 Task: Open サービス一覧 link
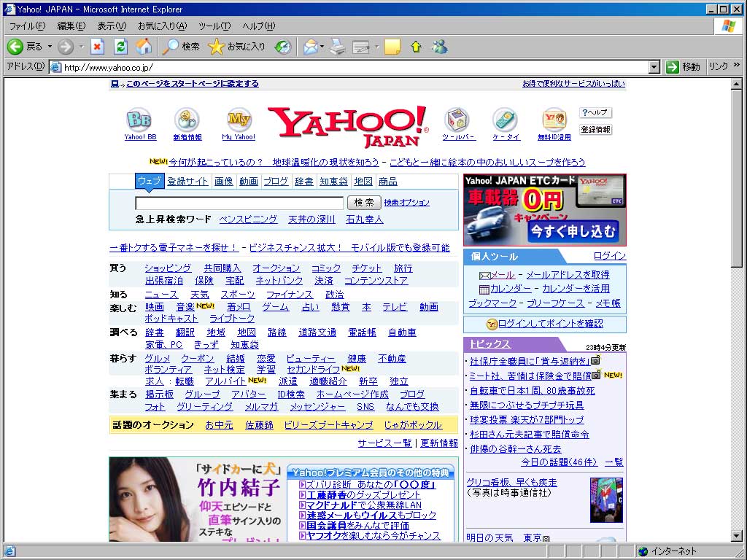(384, 443)
